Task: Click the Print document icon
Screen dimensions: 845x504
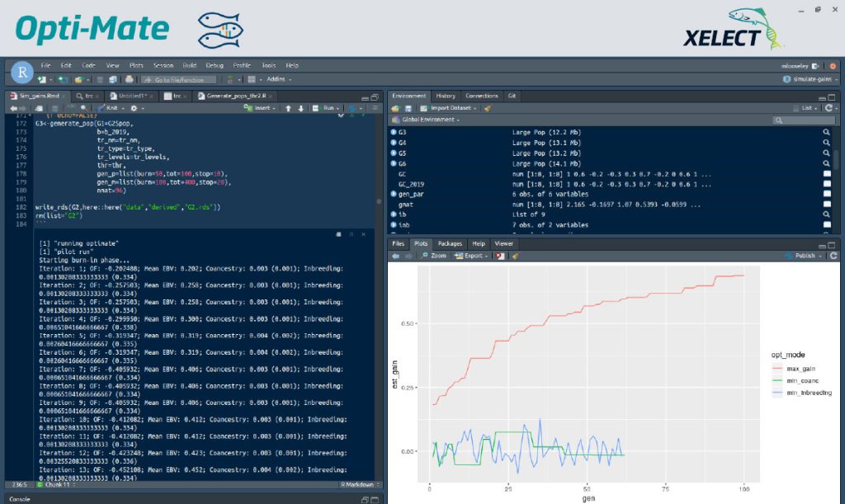Action: click(130, 80)
